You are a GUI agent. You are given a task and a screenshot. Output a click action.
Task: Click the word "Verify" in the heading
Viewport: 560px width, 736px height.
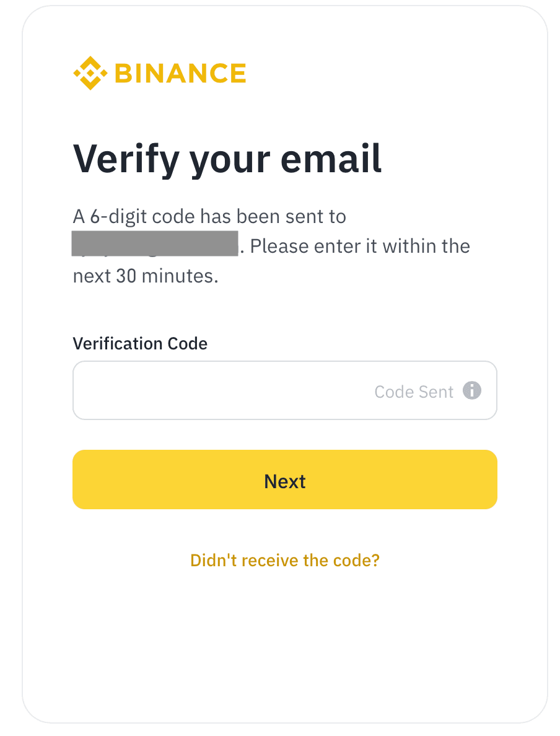pos(125,159)
